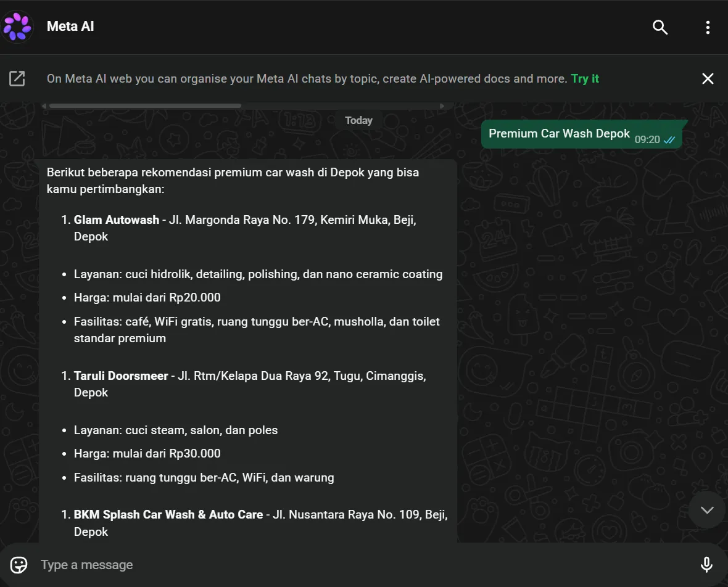Click 'Layanan: cuci hidrolik, detailing' line
Viewport: 728px width, 587px height.
pos(258,274)
